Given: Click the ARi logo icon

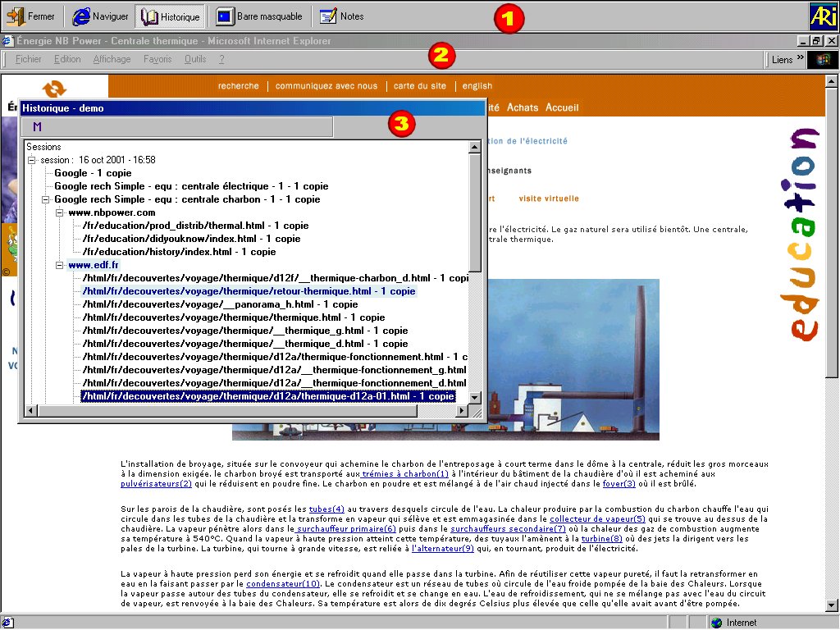Looking at the screenshot, I should [824, 16].
